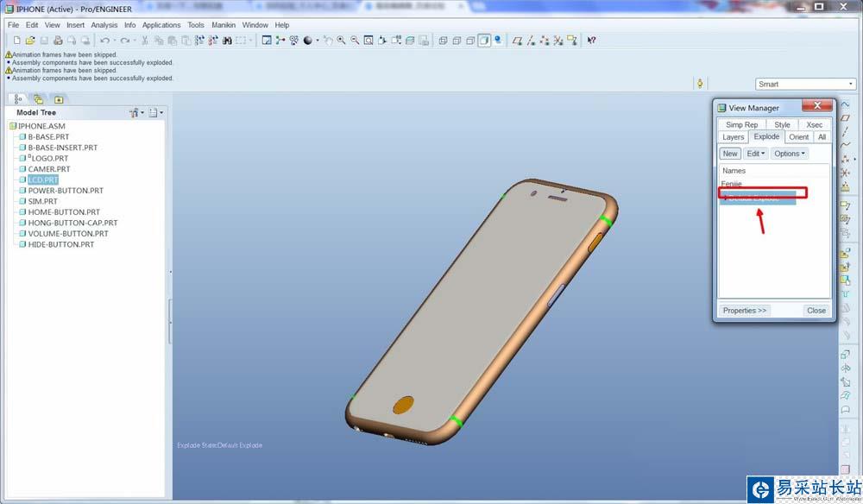Open Model Tree settings dropdown
This screenshot has width=863, height=504.
point(136,112)
